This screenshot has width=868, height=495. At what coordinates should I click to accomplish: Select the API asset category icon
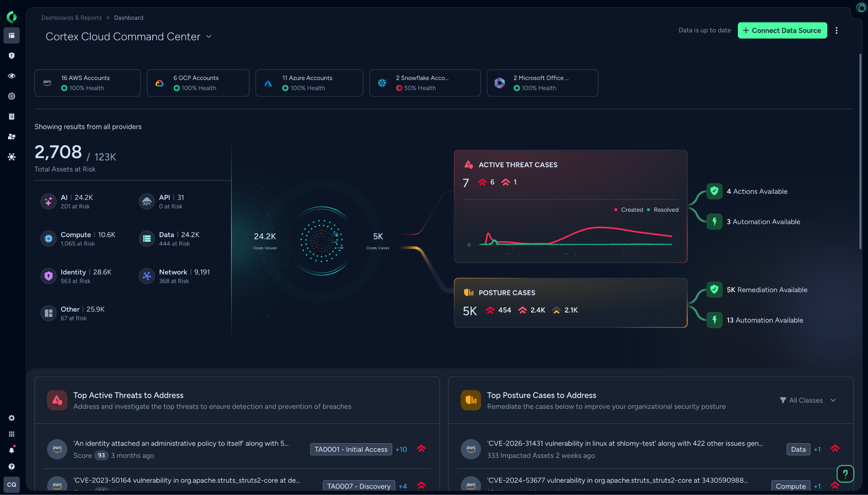(147, 202)
